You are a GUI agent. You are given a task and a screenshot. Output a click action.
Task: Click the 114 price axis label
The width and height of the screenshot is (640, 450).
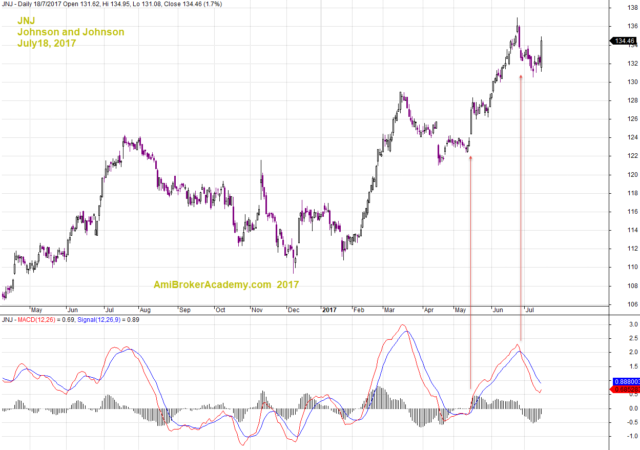632,230
